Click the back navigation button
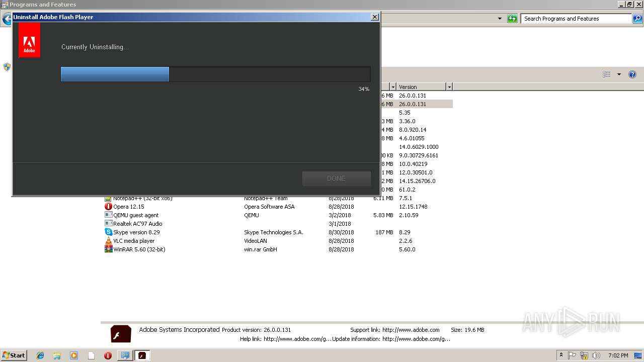Viewport: 644px width, 362px height. click(7, 19)
